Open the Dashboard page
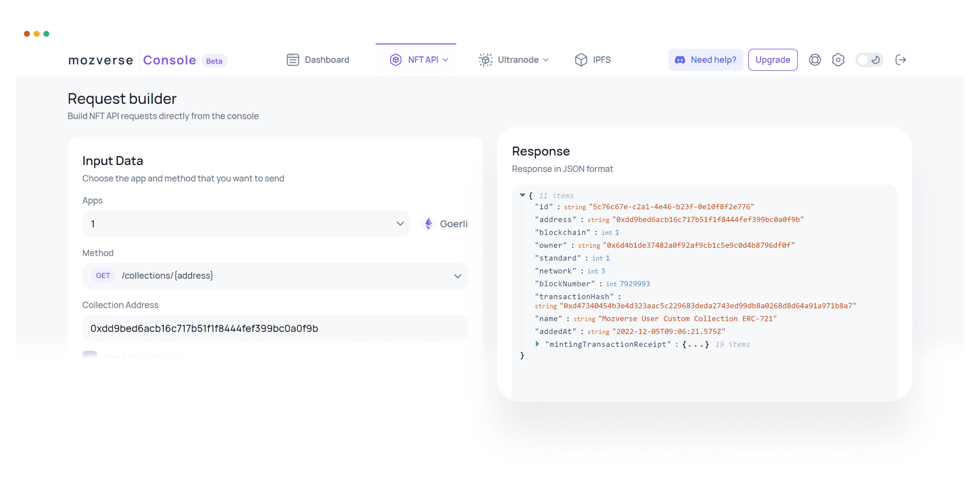This screenshot has width=980, height=490. [x=318, y=60]
